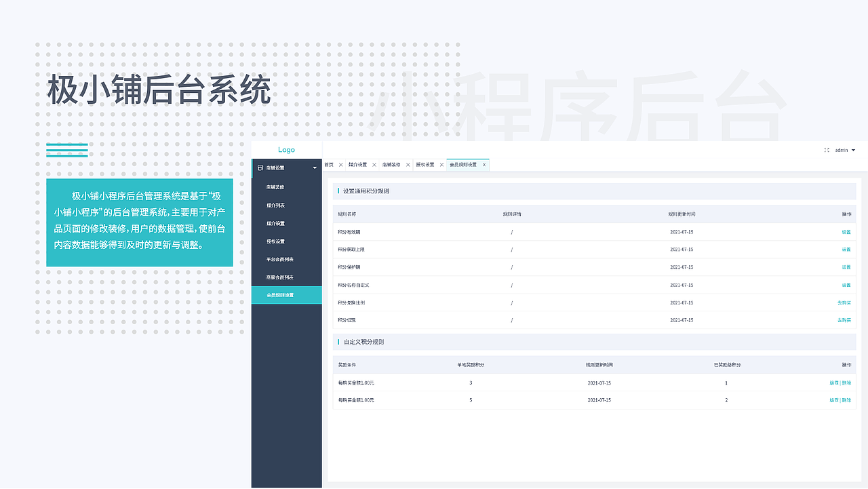Close the 授权设置 tab with its X icon
The width and height of the screenshot is (868, 489).
(x=441, y=164)
